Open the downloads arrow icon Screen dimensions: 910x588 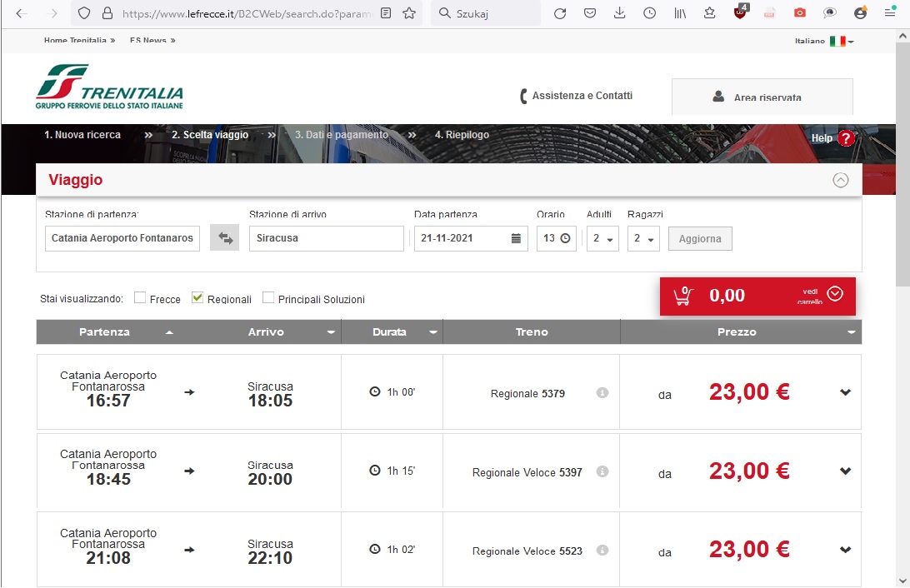[620, 12]
